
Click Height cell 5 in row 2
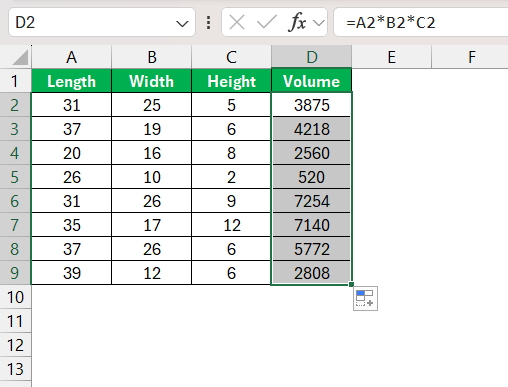pos(232,105)
